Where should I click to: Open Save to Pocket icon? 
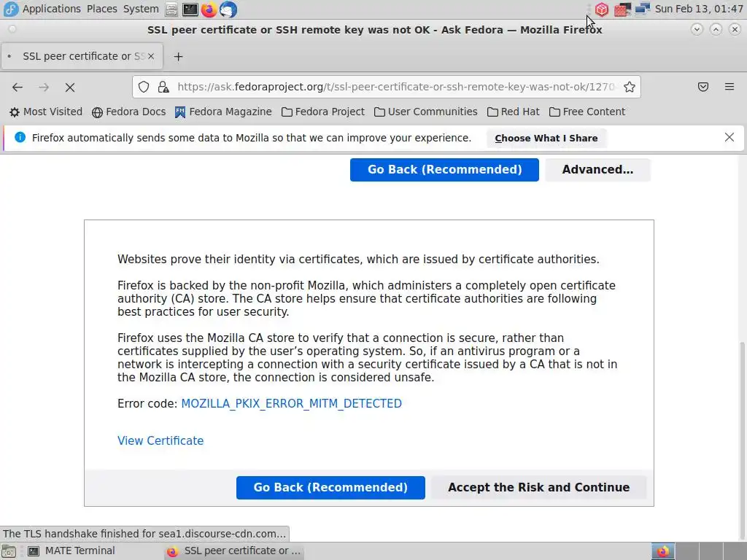point(703,87)
